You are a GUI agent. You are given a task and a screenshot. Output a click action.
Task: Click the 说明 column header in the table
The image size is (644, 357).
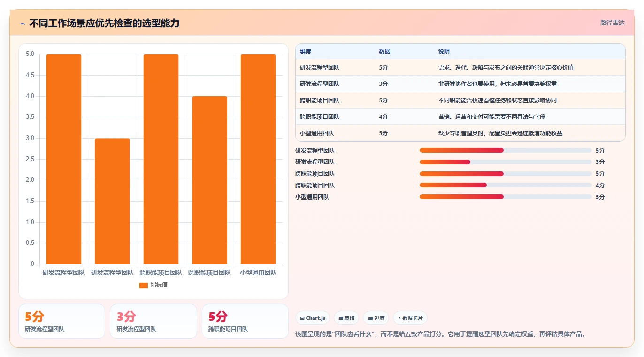(444, 52)
